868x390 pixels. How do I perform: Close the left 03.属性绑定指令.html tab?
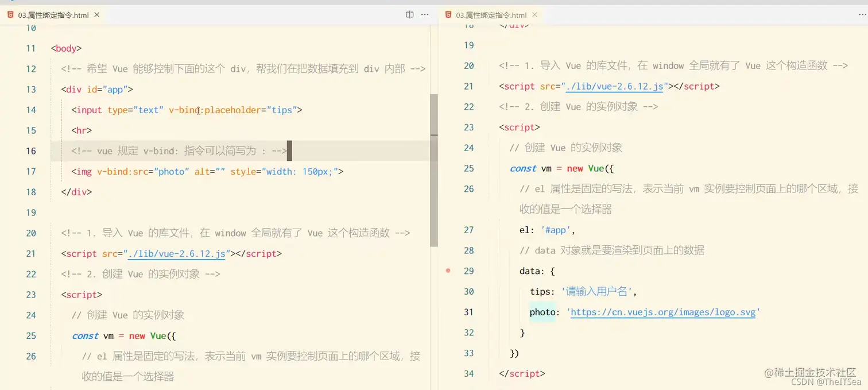coord(97,15)
